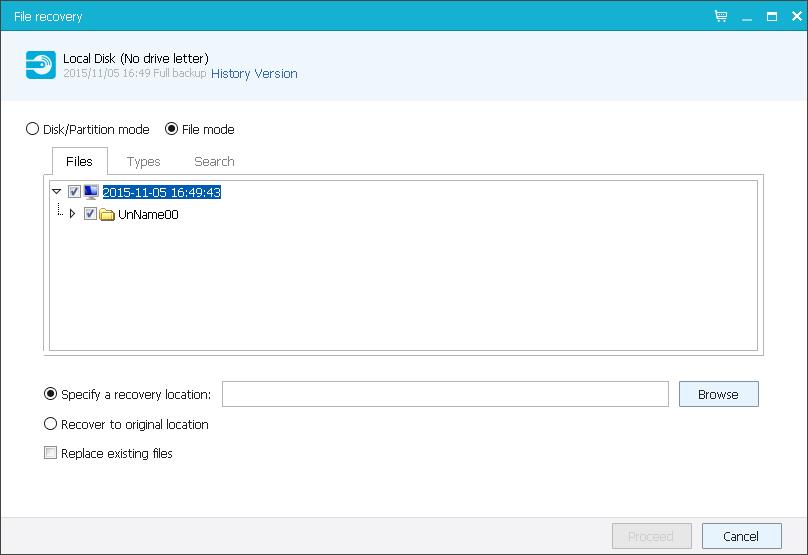Switch to the Types tab
The width and height of the screenshot is (808, 555).
click(x=143, y=161)
